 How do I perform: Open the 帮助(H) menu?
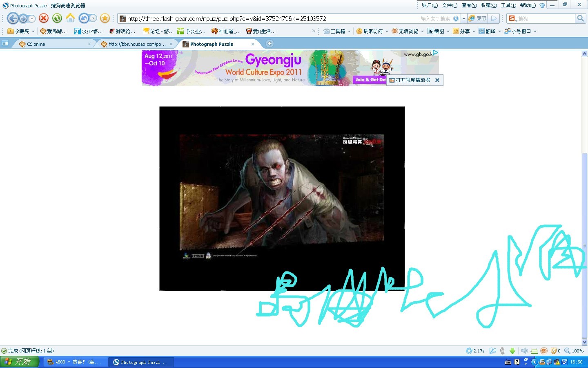(x=528, y=5)
